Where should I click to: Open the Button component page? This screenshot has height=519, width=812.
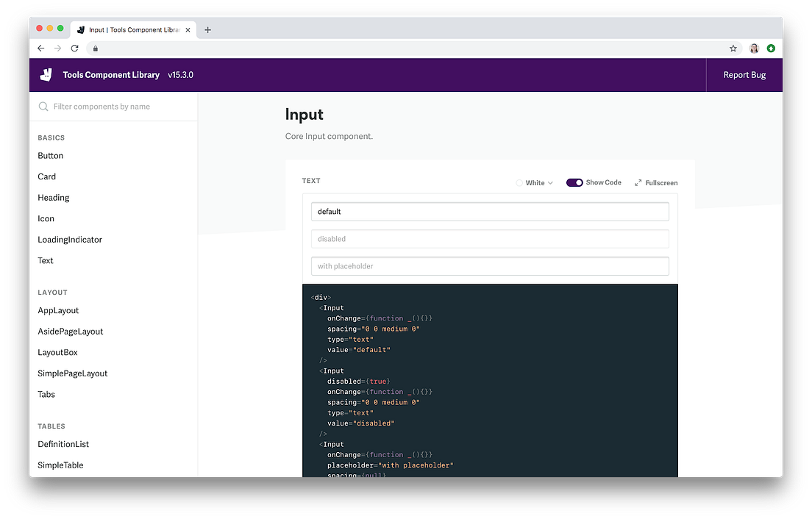pos(50,156)
